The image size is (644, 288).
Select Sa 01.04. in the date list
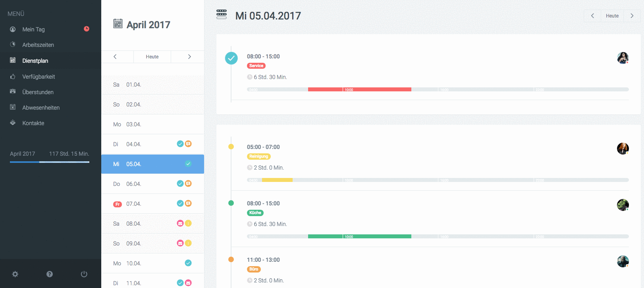[153, 85]
